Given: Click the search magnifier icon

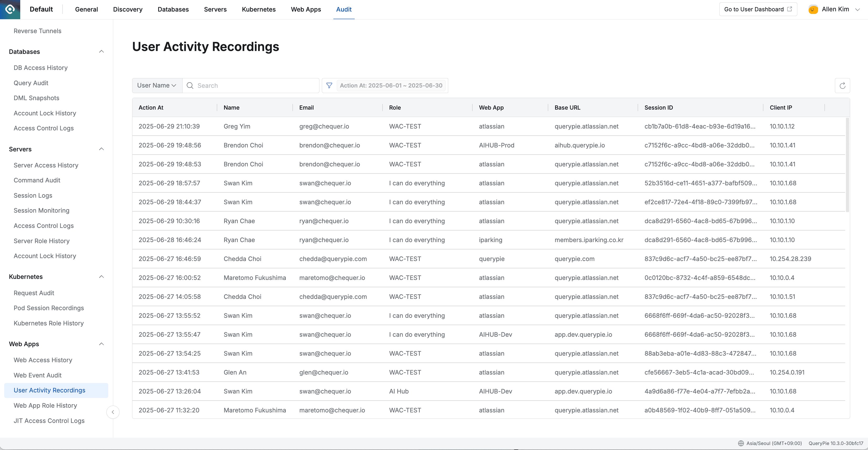Looking at the screenshot, I should (x=190, y=86).
